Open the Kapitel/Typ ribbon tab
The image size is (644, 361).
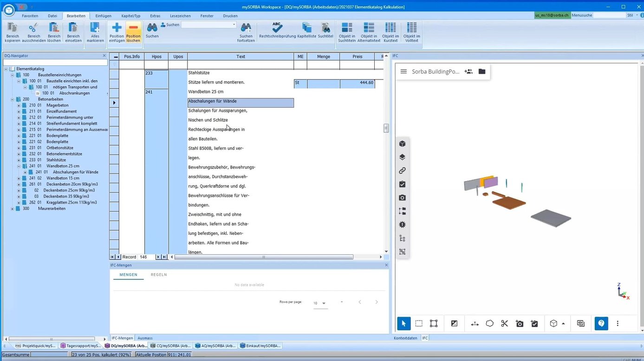(x=131, y=16)
